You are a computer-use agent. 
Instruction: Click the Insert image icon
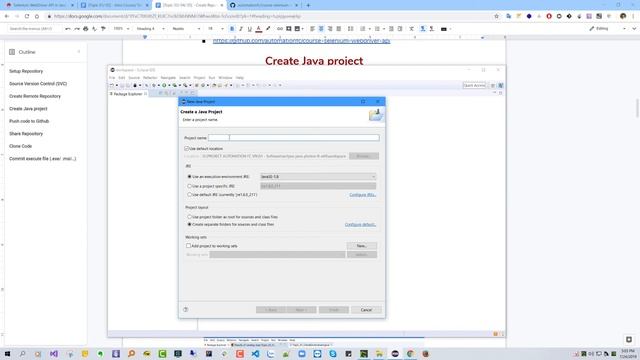tap(298, 29)
